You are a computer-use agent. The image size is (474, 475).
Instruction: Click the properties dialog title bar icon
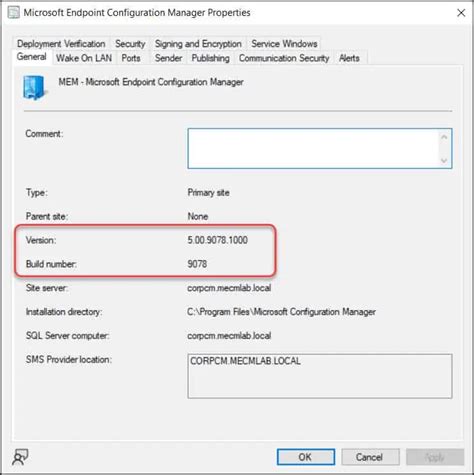(x=13, y=13)
